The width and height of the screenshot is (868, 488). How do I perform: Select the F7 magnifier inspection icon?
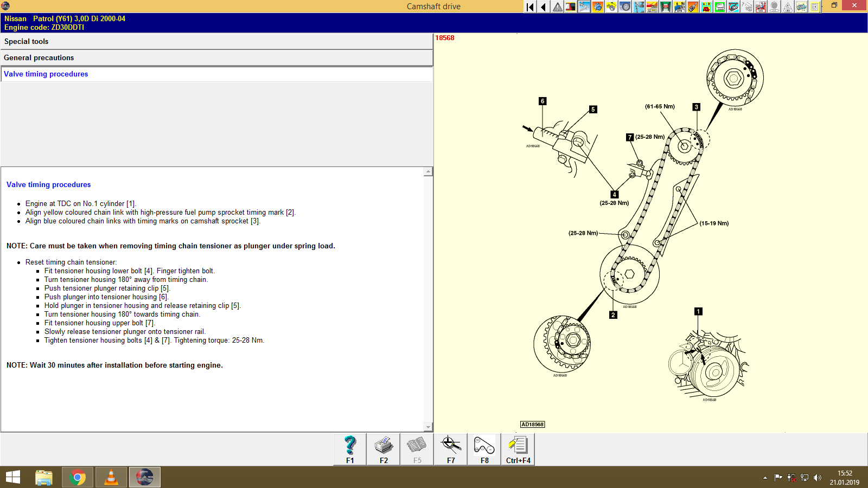coord(450,448)
